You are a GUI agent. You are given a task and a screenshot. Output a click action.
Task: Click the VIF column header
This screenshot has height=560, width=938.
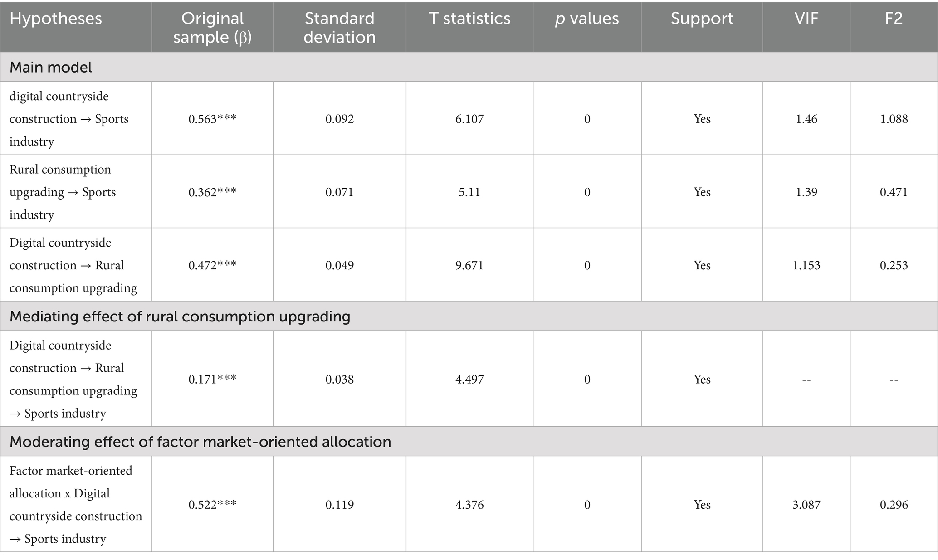[806, 19]
